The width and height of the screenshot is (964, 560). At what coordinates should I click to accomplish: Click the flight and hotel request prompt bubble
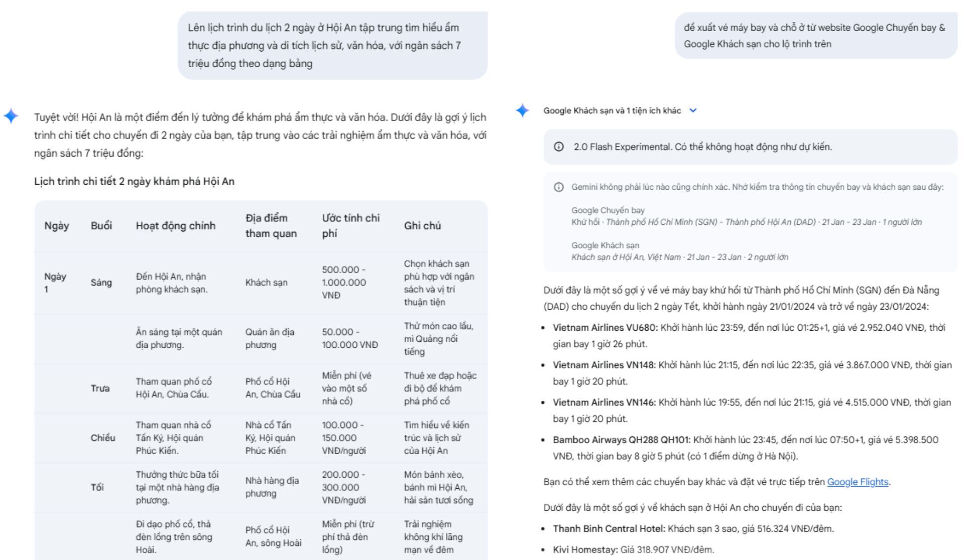pos(816,36)
